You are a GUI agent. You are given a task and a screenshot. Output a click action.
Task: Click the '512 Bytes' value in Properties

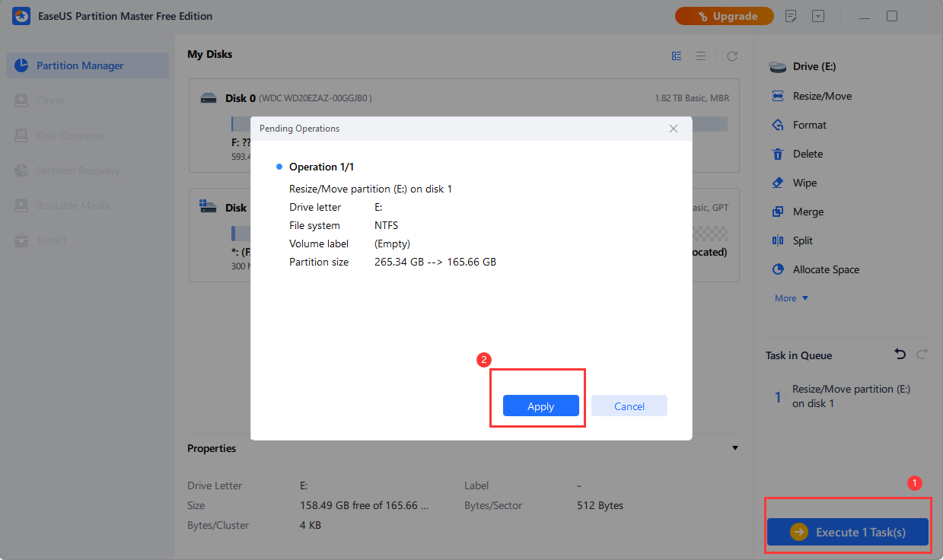click(600, 505)
